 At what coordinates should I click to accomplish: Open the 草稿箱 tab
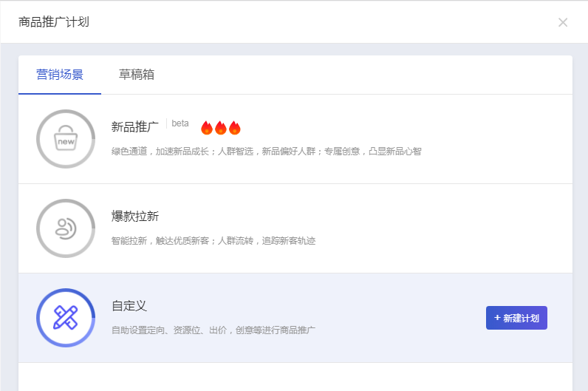click(x=137, y=75)
